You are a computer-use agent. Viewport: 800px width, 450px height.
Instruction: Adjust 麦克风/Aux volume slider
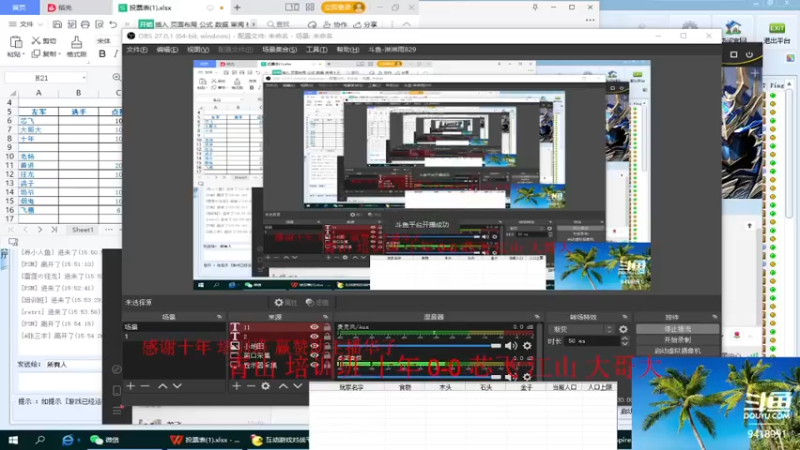click(419, 346)
